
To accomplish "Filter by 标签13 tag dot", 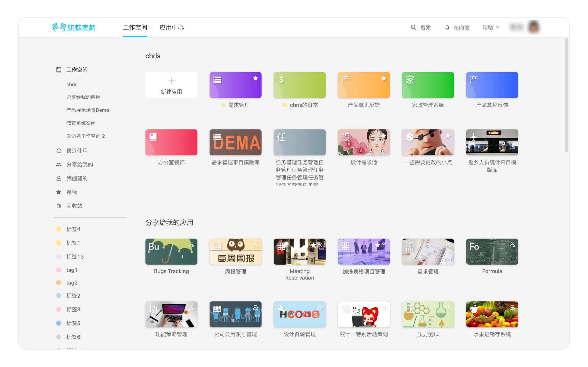I will point(59,257).
